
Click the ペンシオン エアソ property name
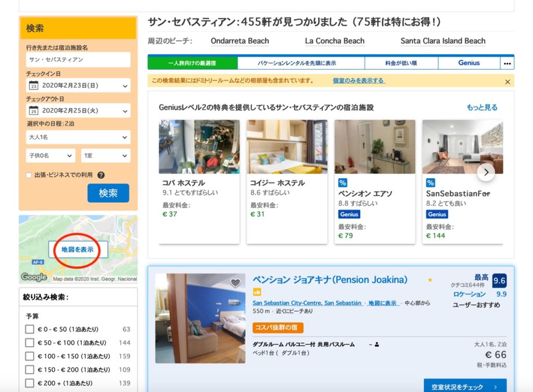(x=365, y=194)
